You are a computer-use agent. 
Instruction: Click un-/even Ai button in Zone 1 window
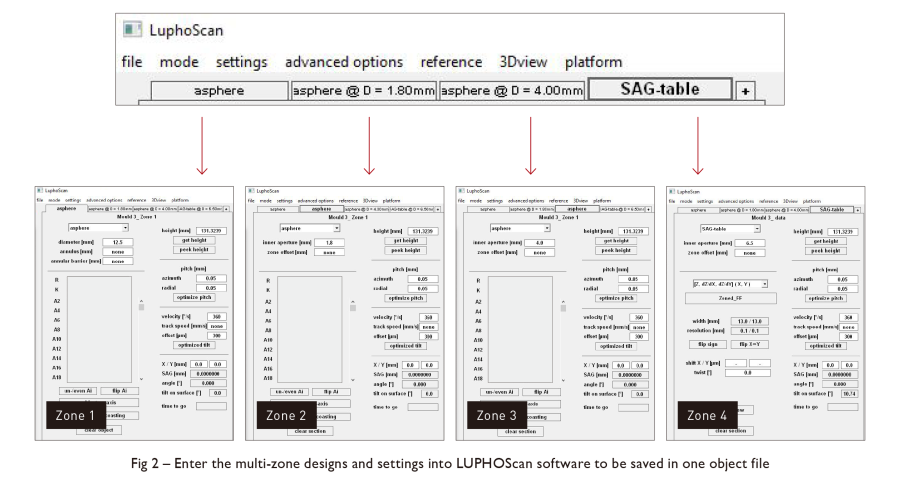[77, 391]
